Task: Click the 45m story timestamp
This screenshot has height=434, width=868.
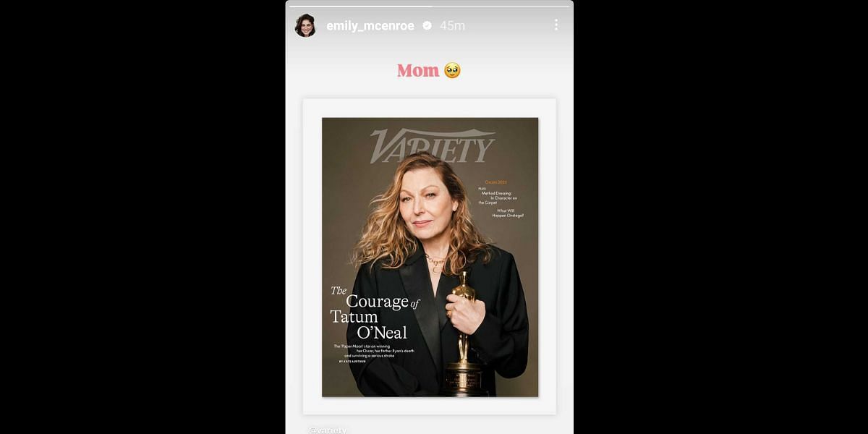Action: (452, 26)
